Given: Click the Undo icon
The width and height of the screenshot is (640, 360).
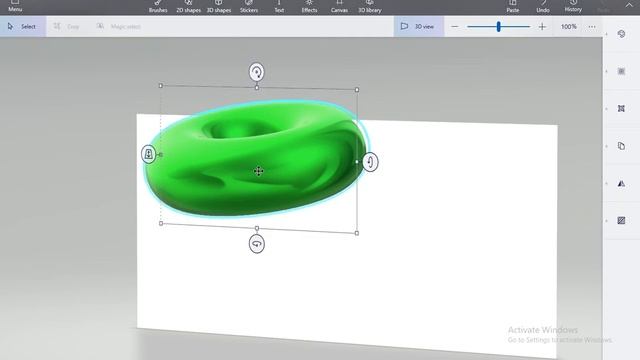Looking at the screenshot, I should tap(543, 7).
